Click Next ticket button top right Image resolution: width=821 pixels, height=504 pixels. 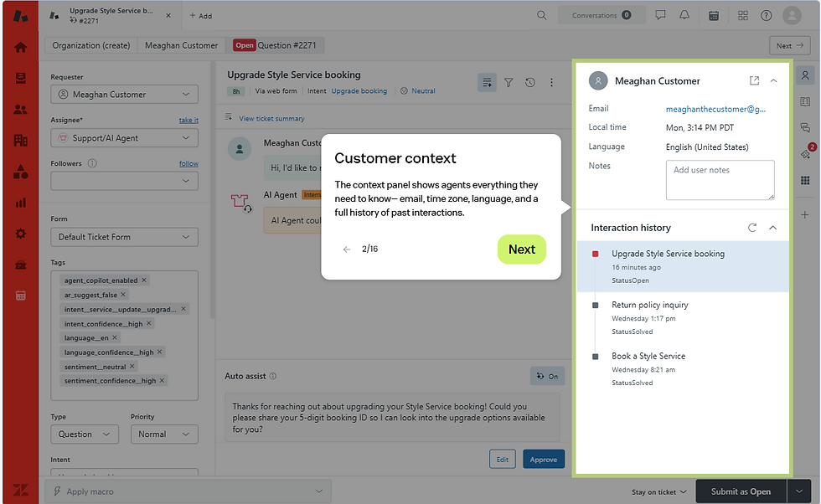(x=789, y=45)
